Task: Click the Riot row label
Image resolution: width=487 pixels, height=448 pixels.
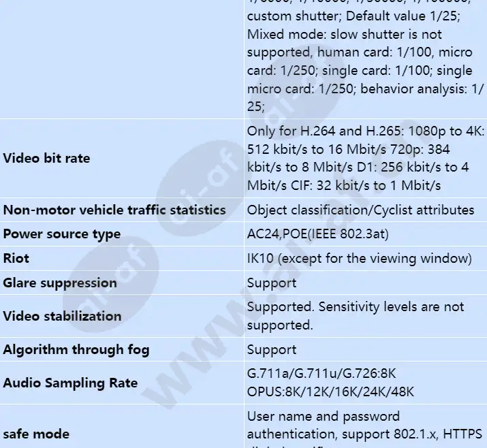Action: click(16, 258)
